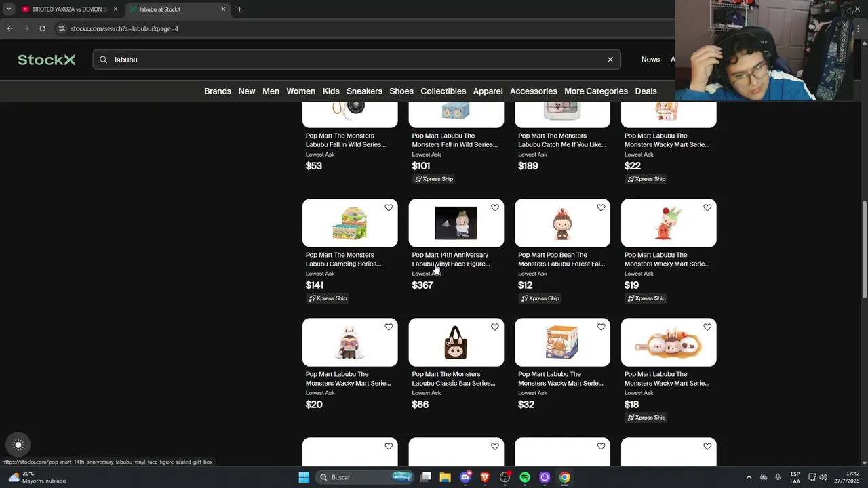Open the tab search dropdown arrow

9,9
